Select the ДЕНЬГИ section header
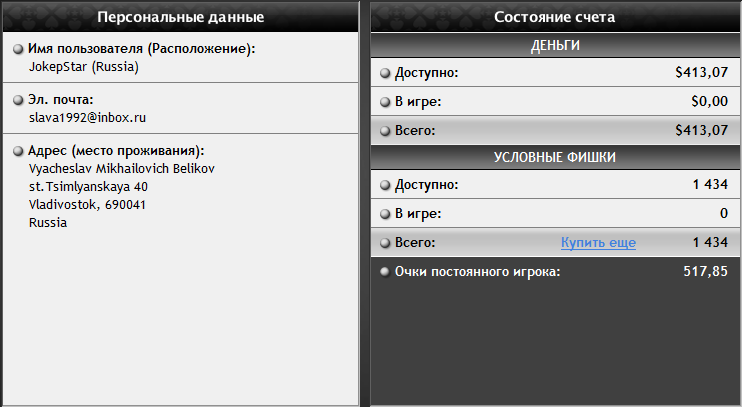The width and height of the screenshot is (742, 407). tap(555, 46)
